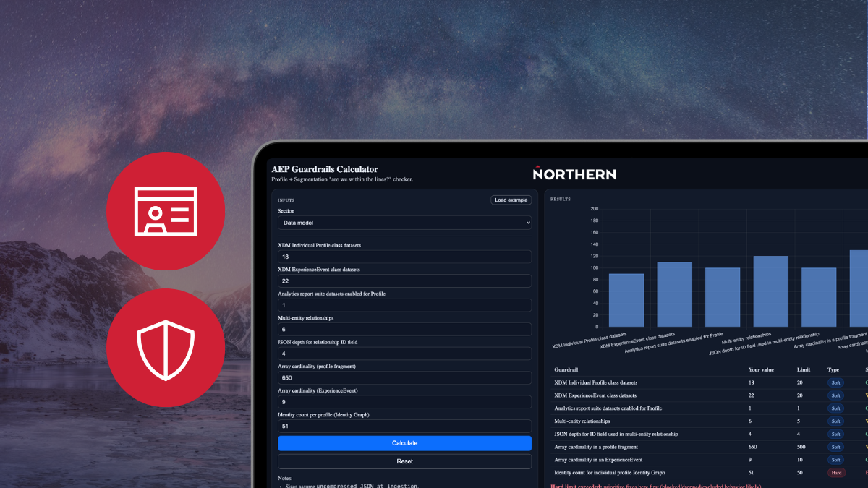Click the INPUTS panel label
Image resolution: width=868 pixels, height=488 pixels.
point(286,200)
